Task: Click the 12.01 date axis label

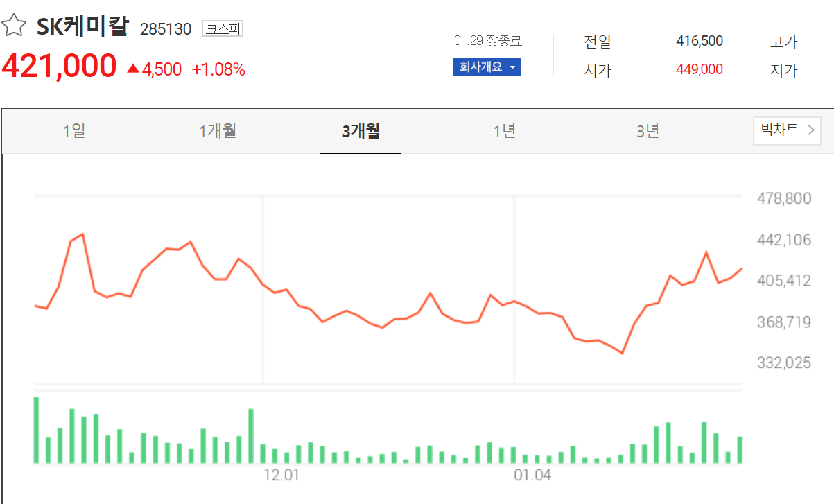Action: (281, 476)
